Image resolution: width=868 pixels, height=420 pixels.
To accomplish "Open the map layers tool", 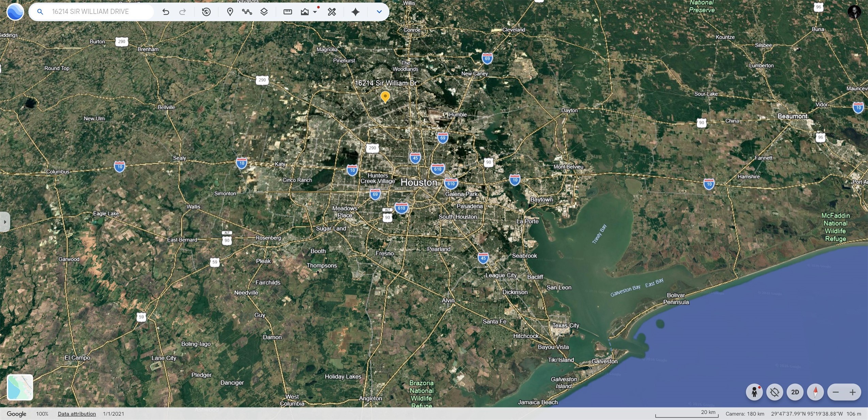I will [x=264, y=12].
